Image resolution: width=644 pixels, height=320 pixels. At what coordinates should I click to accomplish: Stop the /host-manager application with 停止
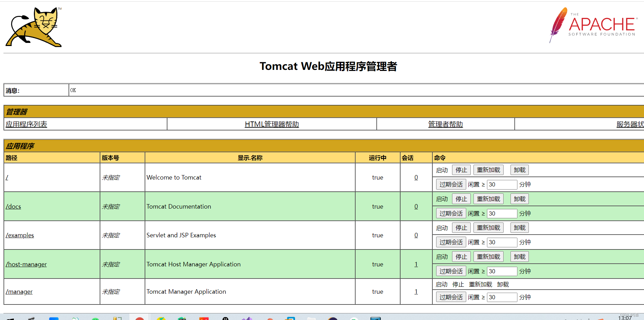(x=461, y=257)
